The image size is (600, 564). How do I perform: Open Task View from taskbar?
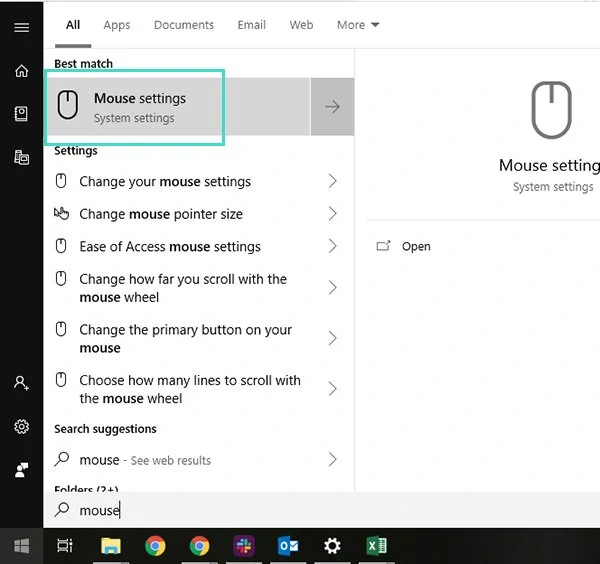65,546
